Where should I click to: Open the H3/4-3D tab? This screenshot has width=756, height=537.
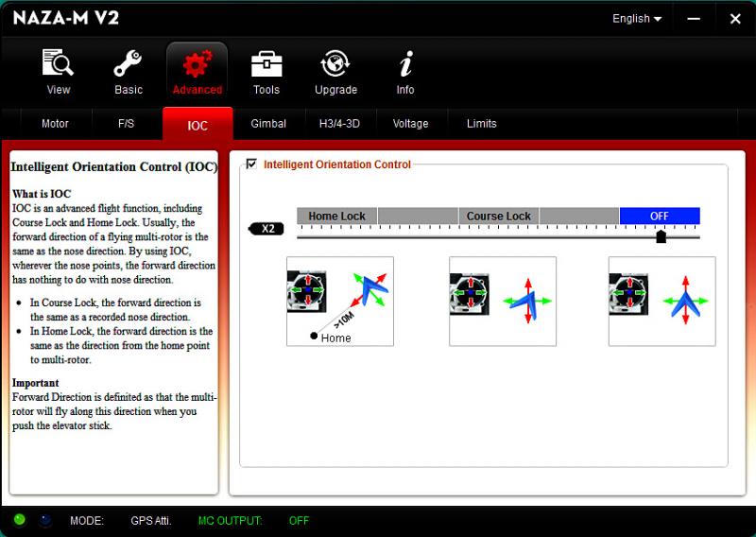coord(340,124)
